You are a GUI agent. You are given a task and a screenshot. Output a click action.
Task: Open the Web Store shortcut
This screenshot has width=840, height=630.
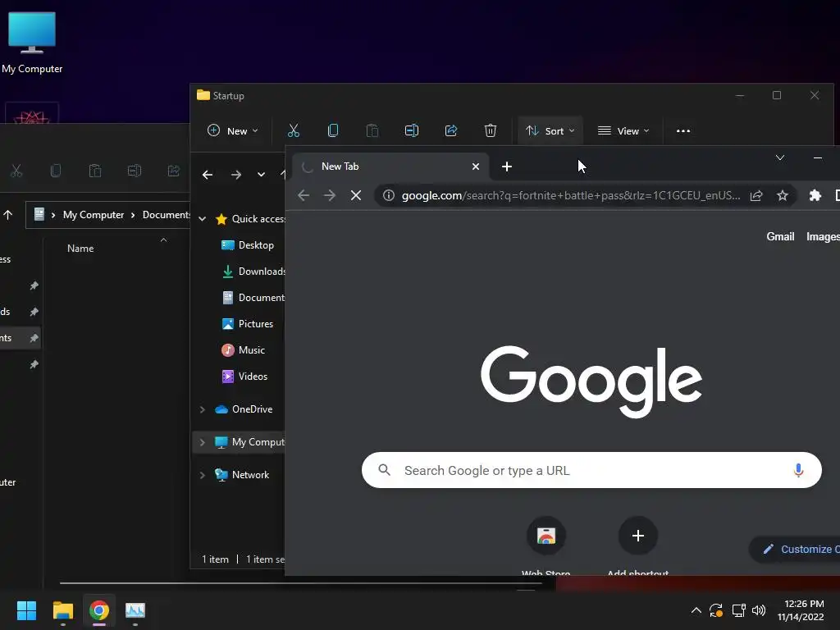coord(546,536)
